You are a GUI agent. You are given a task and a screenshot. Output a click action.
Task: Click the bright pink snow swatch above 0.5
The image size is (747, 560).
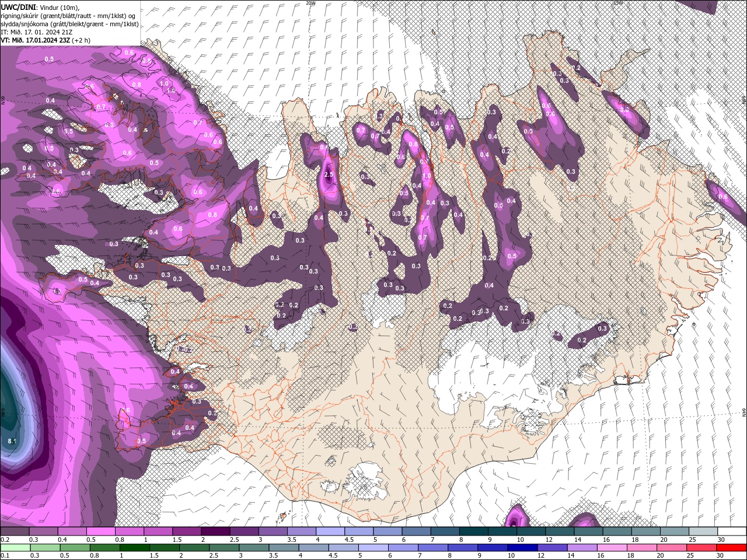[x=100, y=531]
